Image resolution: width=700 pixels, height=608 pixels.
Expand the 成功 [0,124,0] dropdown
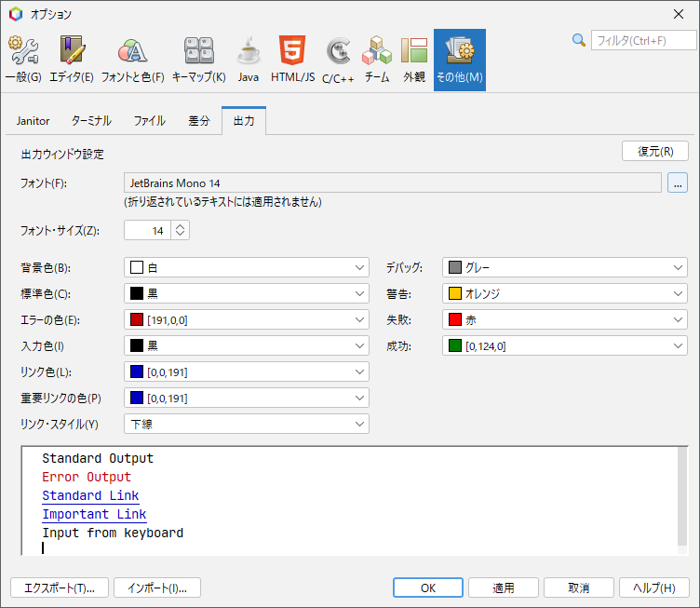click(x=565, y=346)
